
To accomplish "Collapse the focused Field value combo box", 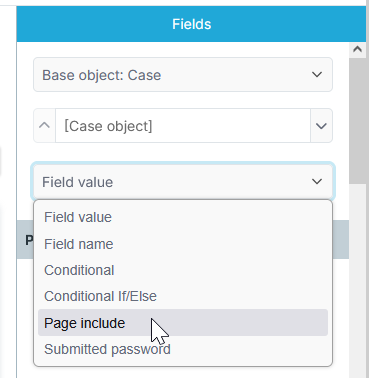I will click(183, 182).
